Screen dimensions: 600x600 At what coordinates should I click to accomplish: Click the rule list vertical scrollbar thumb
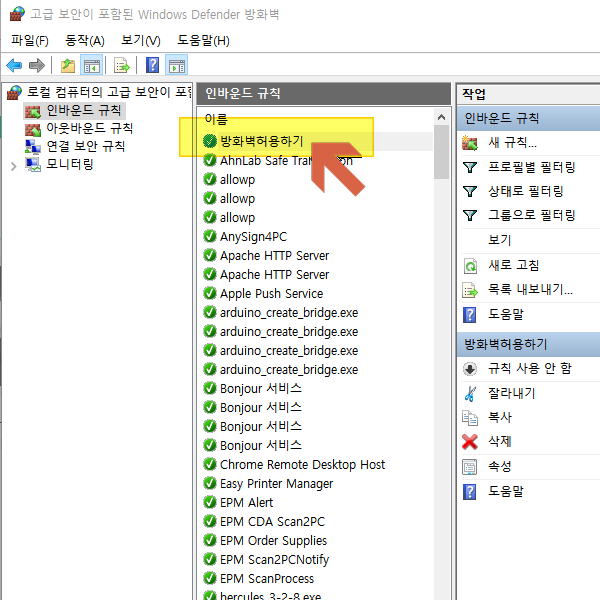pos(441,152)
